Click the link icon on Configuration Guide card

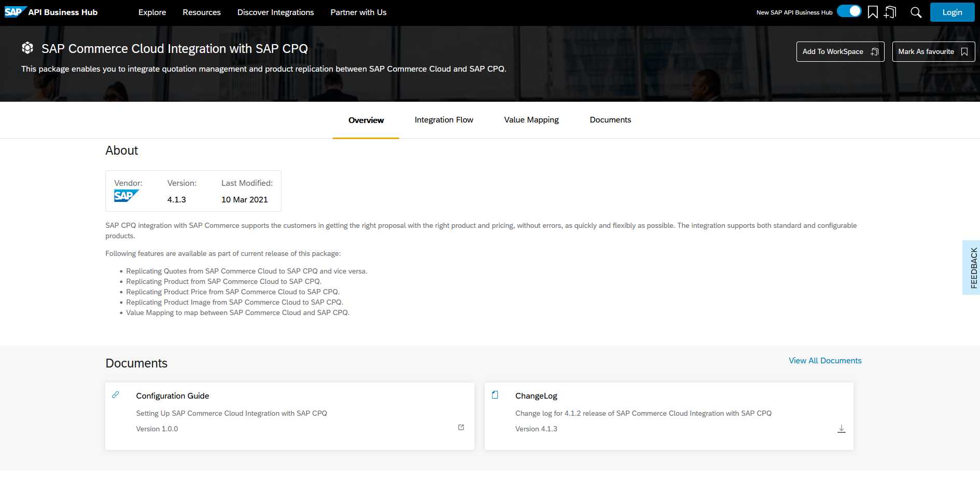click(x=116, y=395)
